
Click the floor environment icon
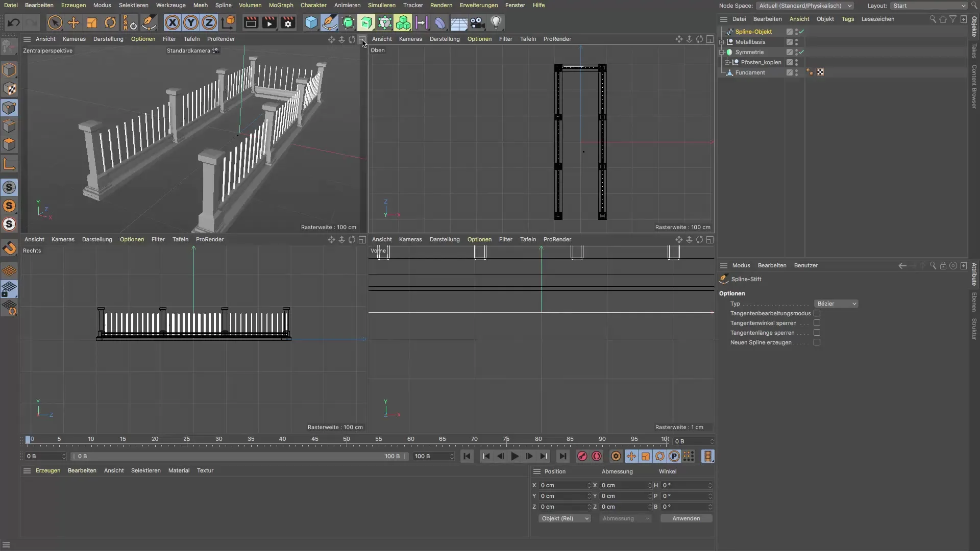[459, 22]
